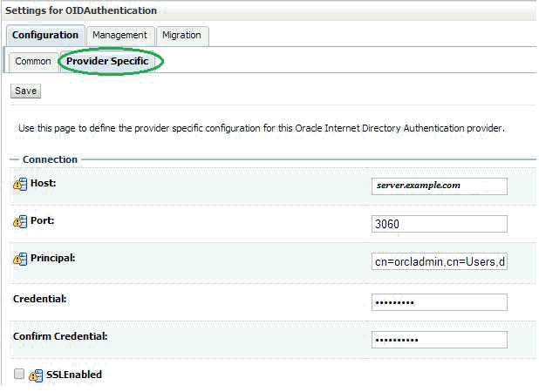The image size is (539, 392).
Task: Click the Confirm Credential label
Action: pos(60,336)
